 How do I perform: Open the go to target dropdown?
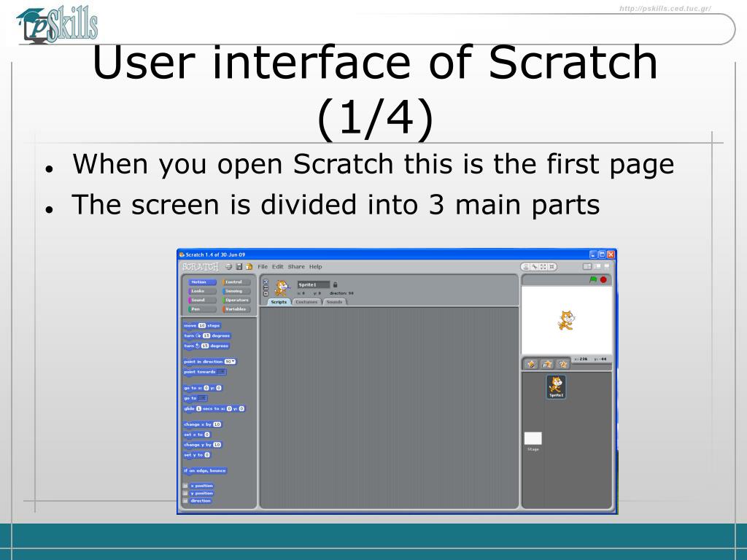[x=203, y=398]
